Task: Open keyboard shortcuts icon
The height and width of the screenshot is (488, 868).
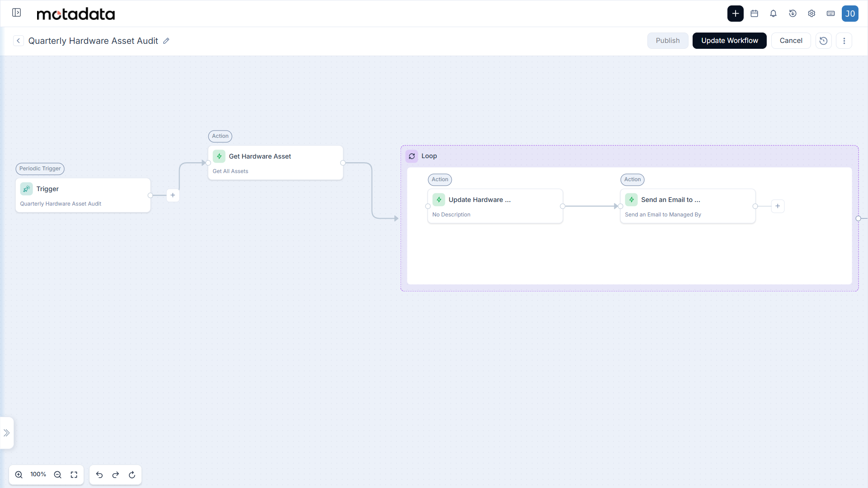Action: [830, 14]
